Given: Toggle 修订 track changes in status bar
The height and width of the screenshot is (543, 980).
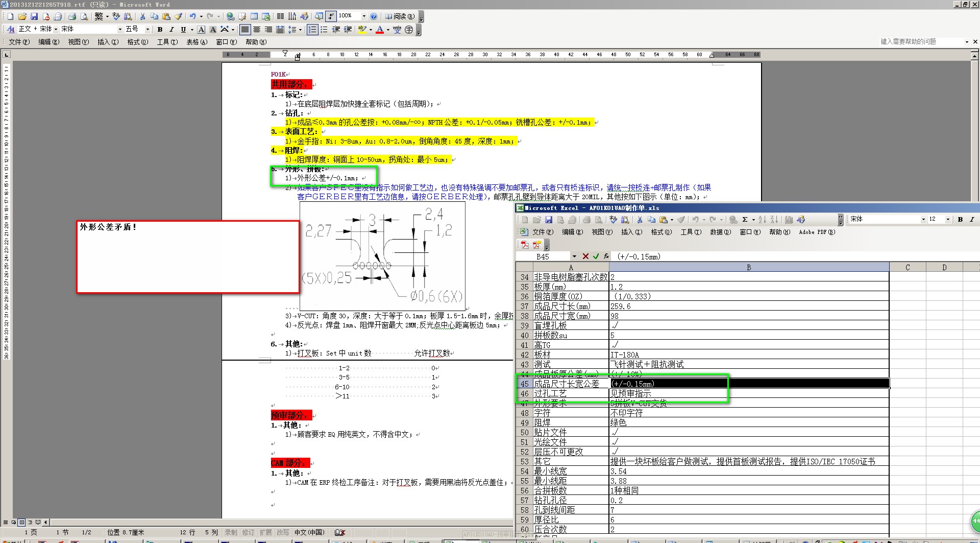Looking at the screenshot, I should coord(248,532).
